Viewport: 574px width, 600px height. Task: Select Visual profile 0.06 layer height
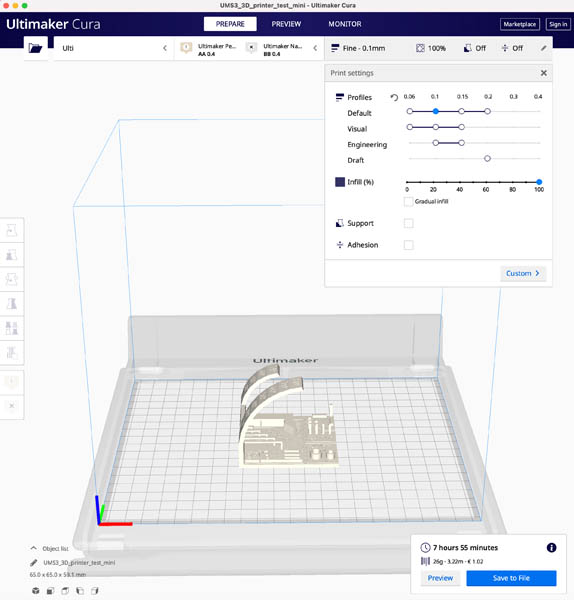click(x=410, y=127)
